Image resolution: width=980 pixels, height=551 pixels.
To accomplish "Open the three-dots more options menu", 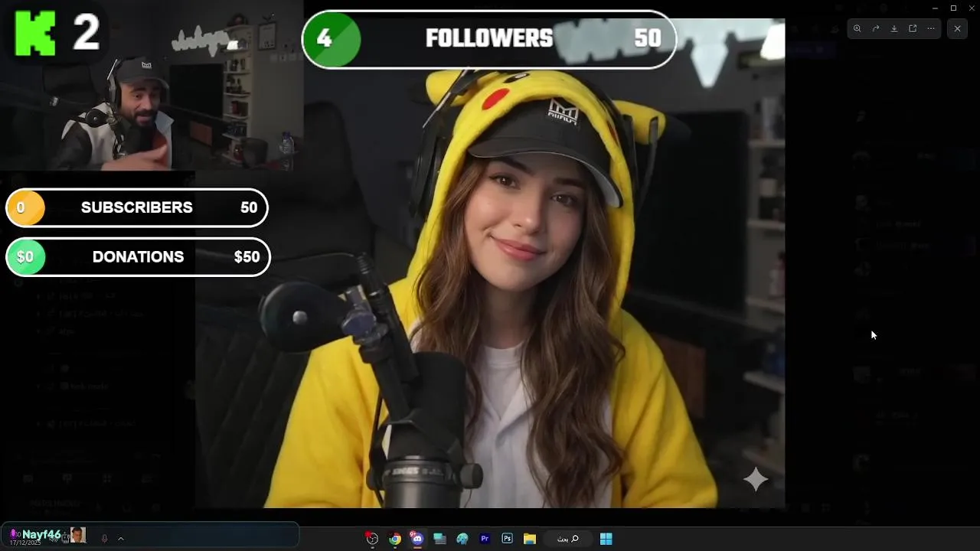I will tap(931, 28).
